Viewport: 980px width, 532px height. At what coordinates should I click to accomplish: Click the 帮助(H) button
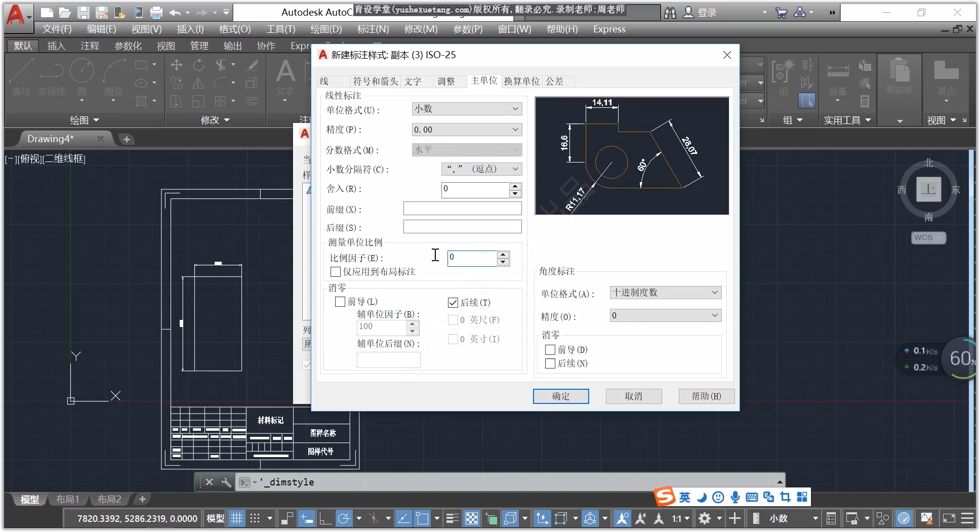click(707, 396)
